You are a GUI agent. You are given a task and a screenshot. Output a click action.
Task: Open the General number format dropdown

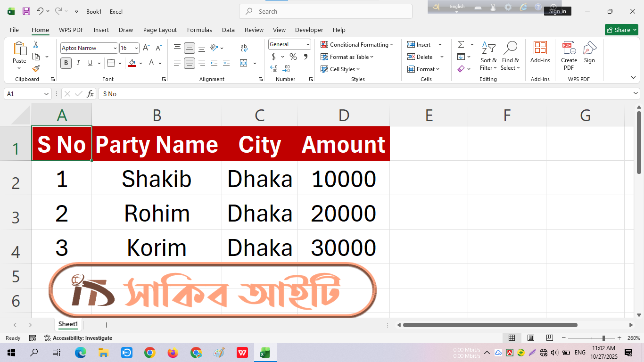coord(308,44)
